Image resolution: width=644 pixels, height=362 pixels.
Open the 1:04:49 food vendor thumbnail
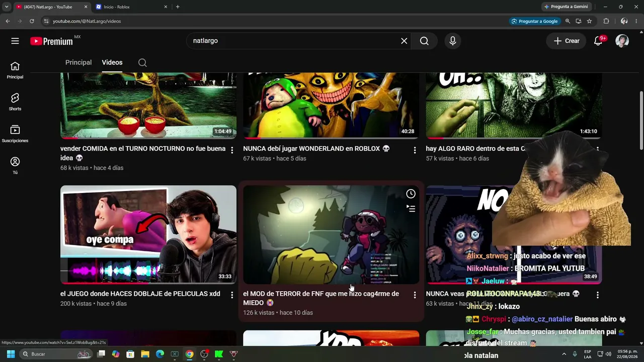[148, 106]
